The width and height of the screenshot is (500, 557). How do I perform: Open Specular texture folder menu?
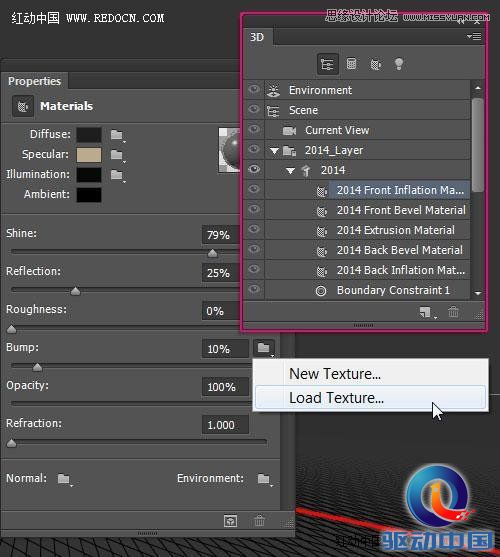point(117,155)
